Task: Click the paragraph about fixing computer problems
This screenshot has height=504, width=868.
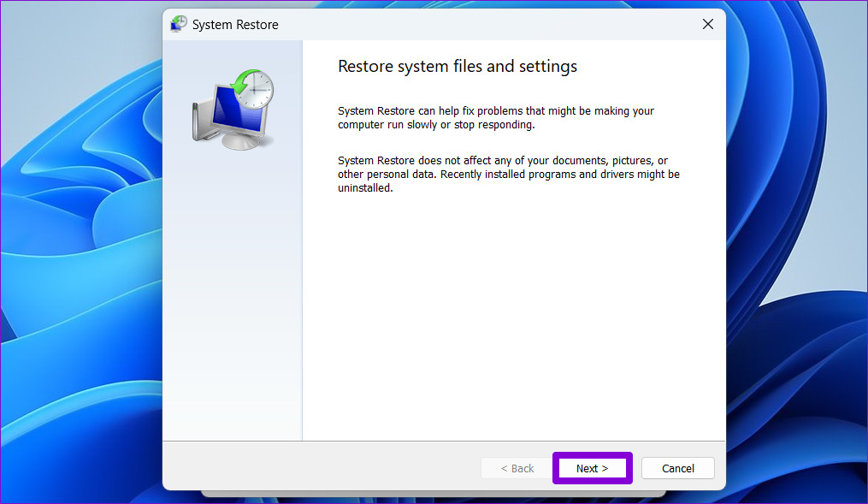Action: 496,118
